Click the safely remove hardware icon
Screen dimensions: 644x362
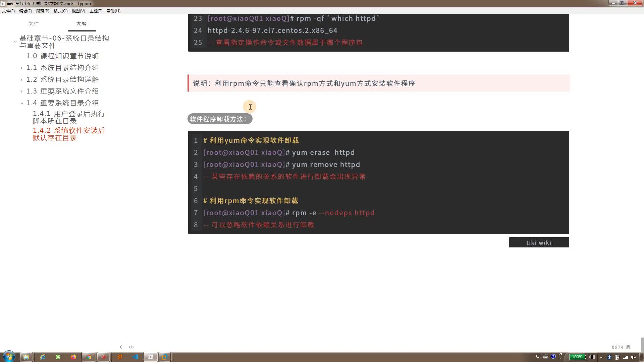(x=617, y=357)
